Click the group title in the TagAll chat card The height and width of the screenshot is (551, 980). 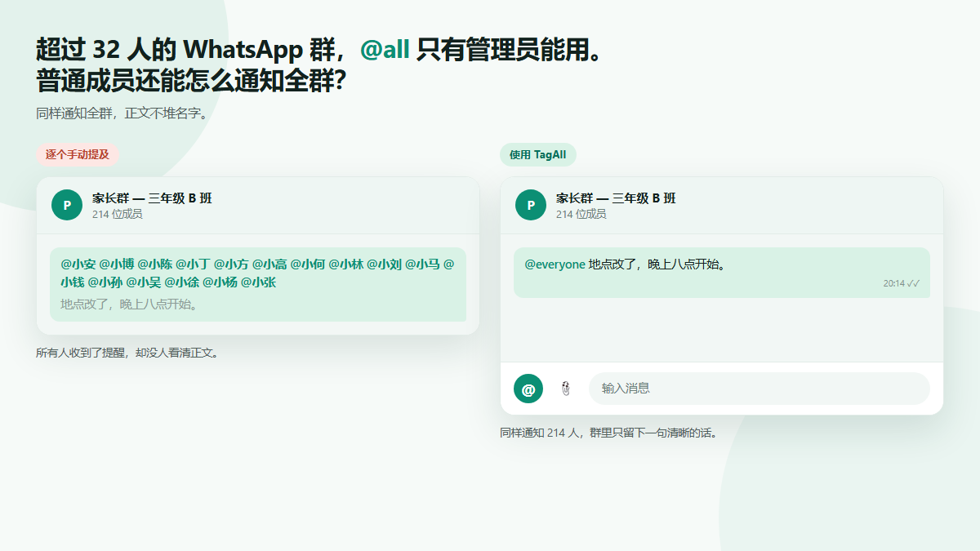(616, 198)
